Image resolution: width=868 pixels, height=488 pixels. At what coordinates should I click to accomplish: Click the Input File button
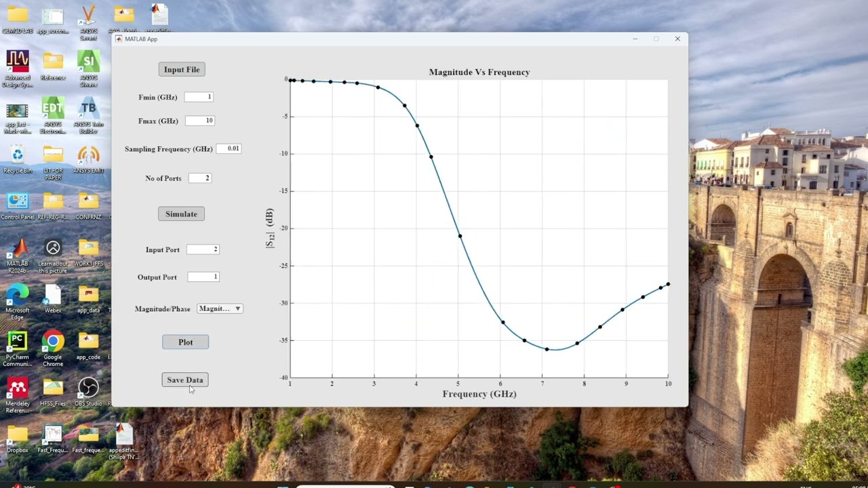tap(182, 69)
